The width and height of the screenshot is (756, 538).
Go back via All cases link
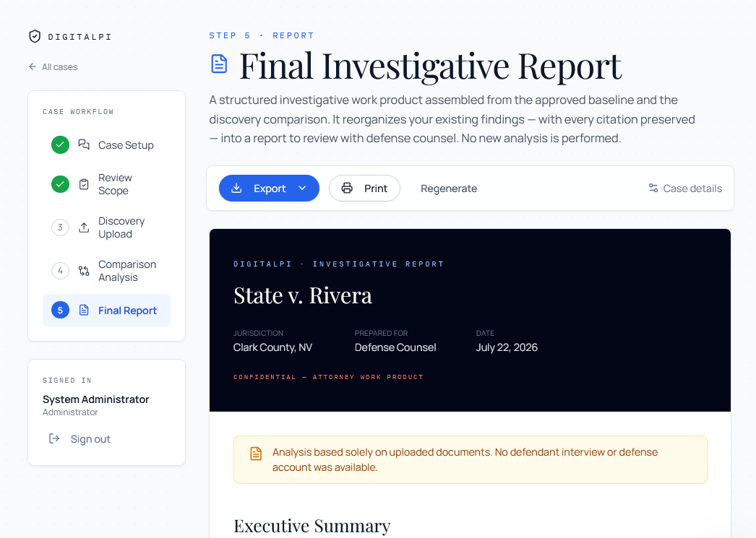tap(53, 66)
